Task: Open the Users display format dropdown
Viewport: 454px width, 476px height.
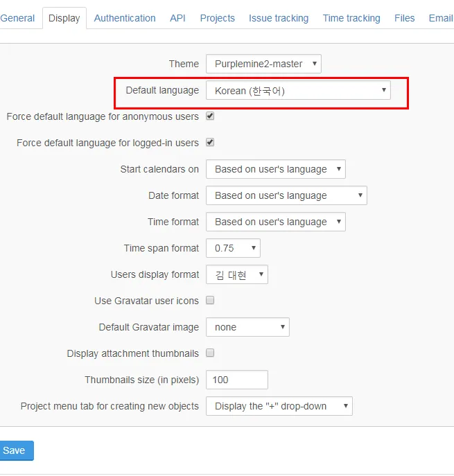Action: (237, 274)
